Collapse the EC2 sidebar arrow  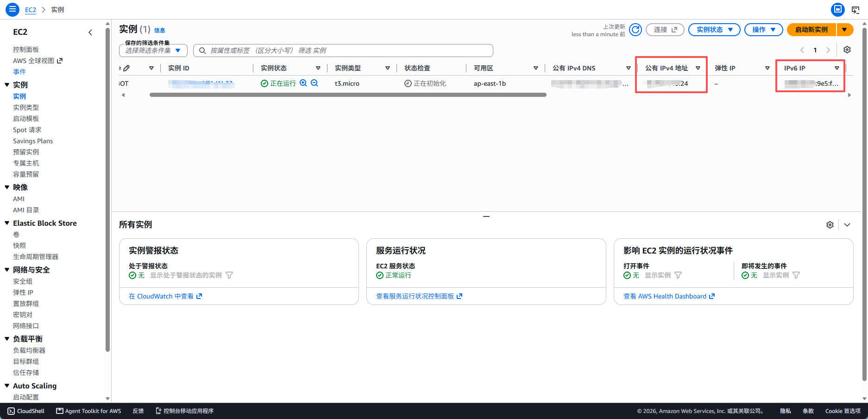(x=90, y=32)
